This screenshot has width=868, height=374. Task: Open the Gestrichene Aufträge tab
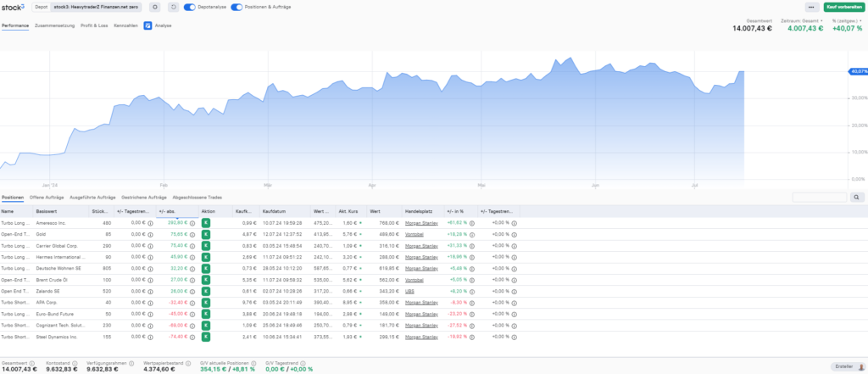[x=144, y=198]
